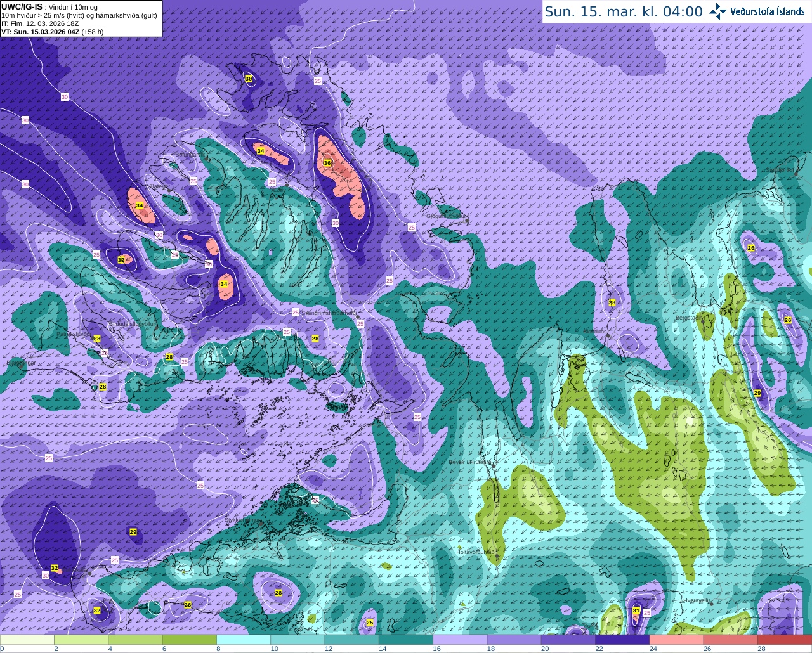Click the turquoise 10–12 legend swatch
The height and width of the screenshot is (653, 812).
(298, 639)
